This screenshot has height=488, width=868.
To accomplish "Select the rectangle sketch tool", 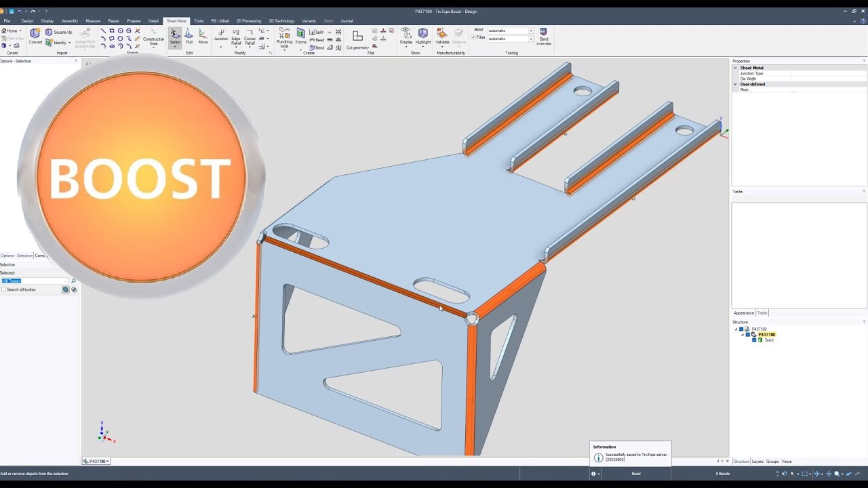I will (x=112, y=30).
